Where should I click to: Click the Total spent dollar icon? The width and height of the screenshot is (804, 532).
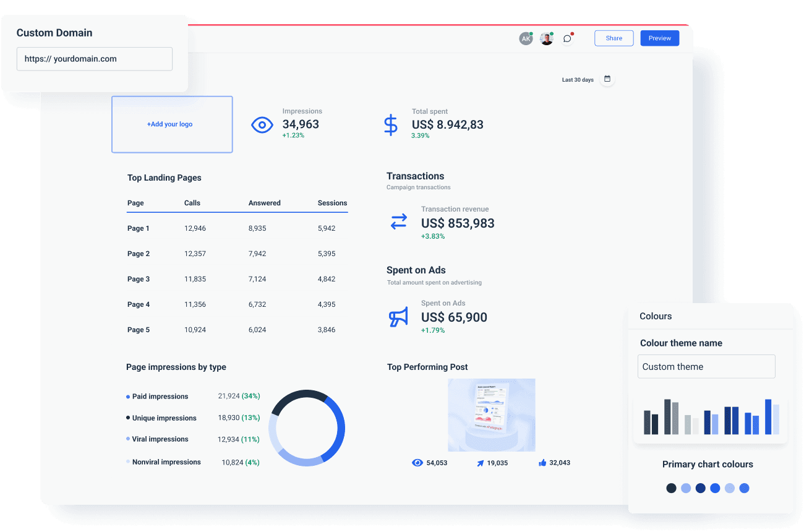(x=390, y=124)
